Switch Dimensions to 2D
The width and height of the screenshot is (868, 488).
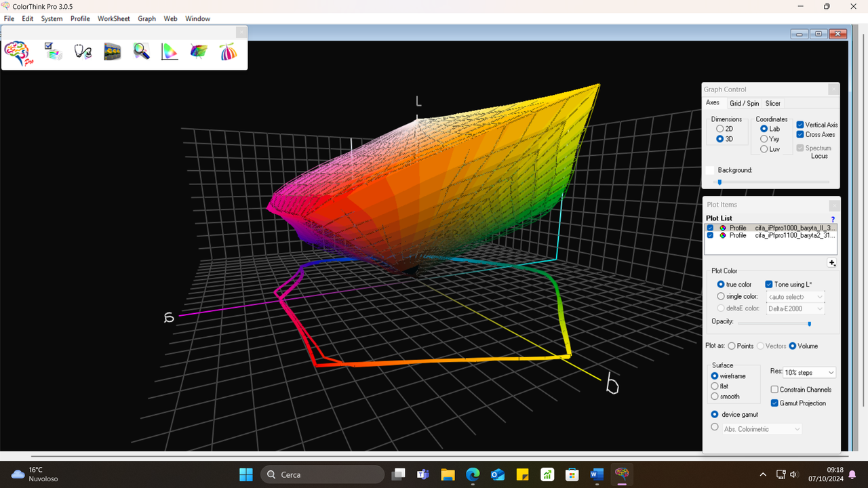point(719,129)
